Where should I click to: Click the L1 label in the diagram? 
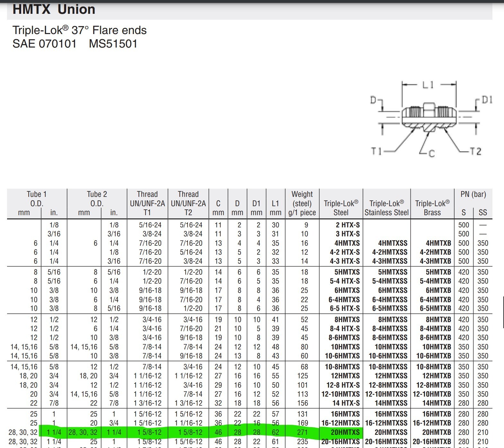click(x=428, y=85)
